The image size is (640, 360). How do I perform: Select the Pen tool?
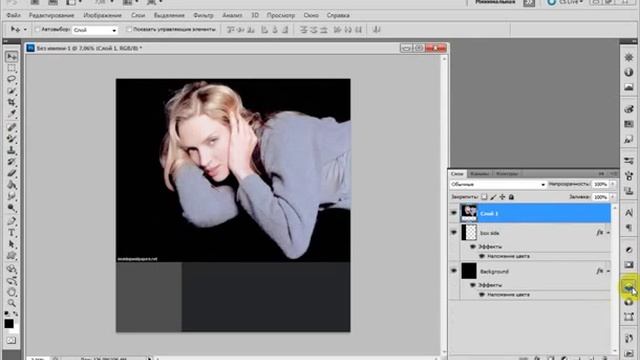pyautogui.click(x=11, y=222)
